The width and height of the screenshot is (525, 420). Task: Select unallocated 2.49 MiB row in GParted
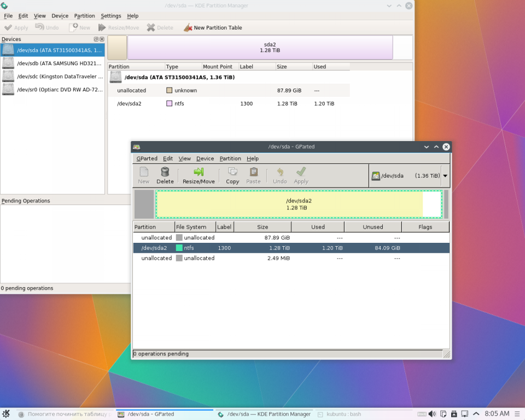click(x=291, y=258)
